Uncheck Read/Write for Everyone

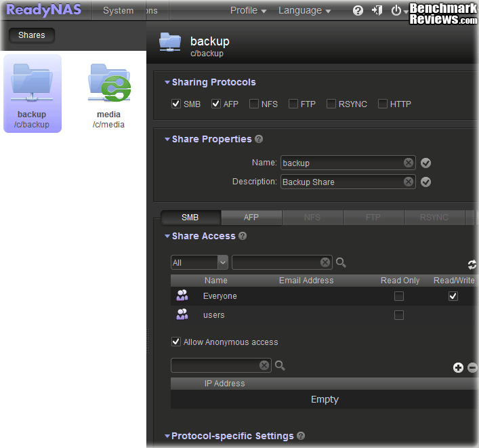[x=453, y=296]
